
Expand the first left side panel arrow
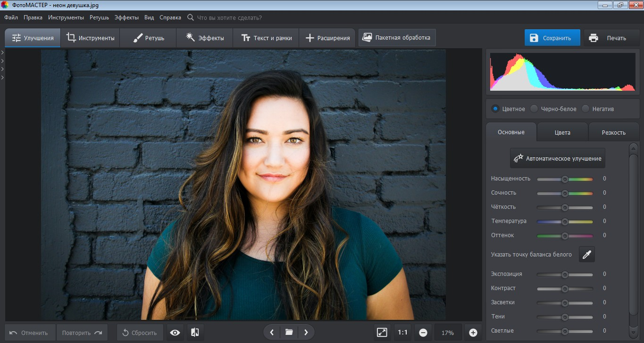click(x=2, y=53)
